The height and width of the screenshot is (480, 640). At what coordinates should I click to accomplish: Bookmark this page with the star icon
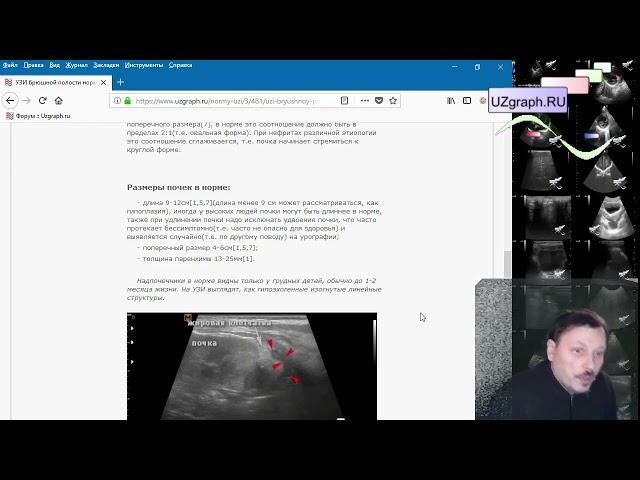pos(393,100)
